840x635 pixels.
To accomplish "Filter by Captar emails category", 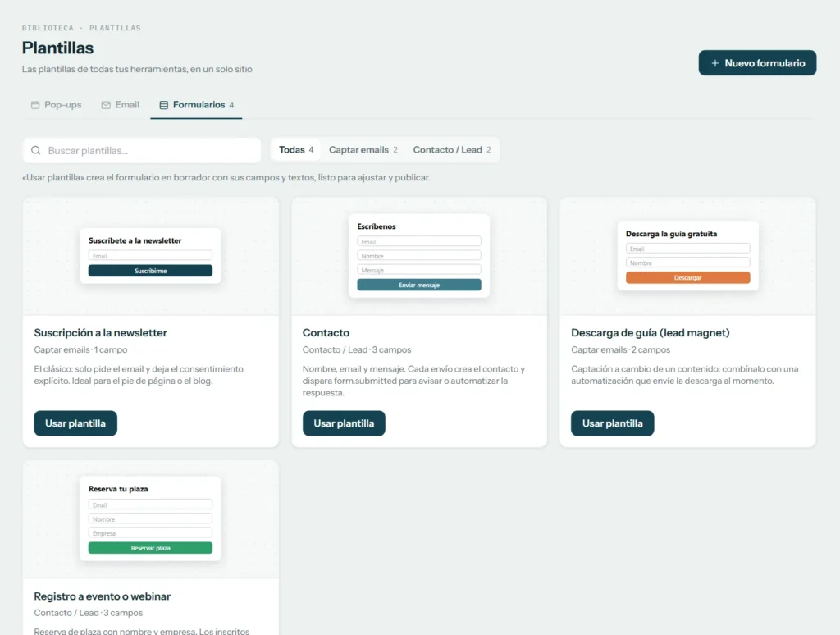I will point(363,150).
